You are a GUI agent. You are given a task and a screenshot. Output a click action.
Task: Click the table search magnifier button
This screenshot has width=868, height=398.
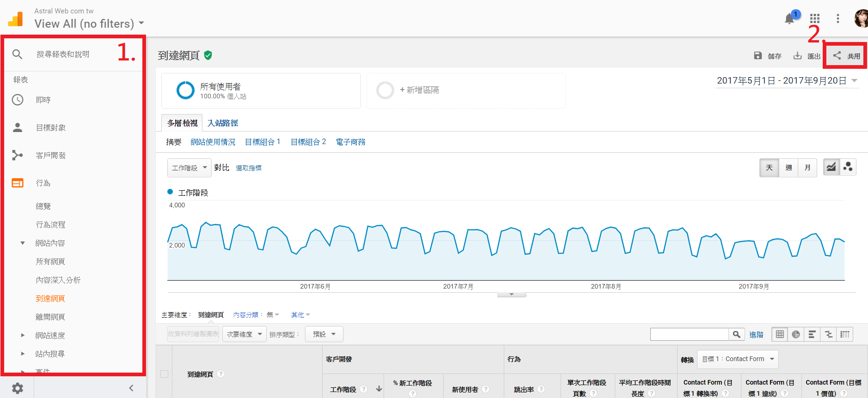pyautogui.click(x=737, y=334)
